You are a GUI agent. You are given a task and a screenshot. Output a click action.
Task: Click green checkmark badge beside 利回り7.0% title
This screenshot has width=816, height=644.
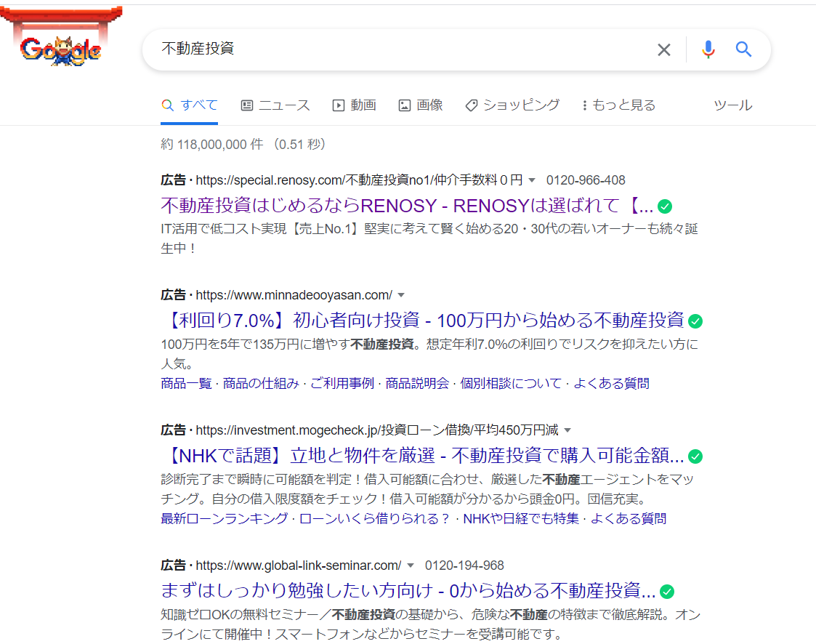695,321
